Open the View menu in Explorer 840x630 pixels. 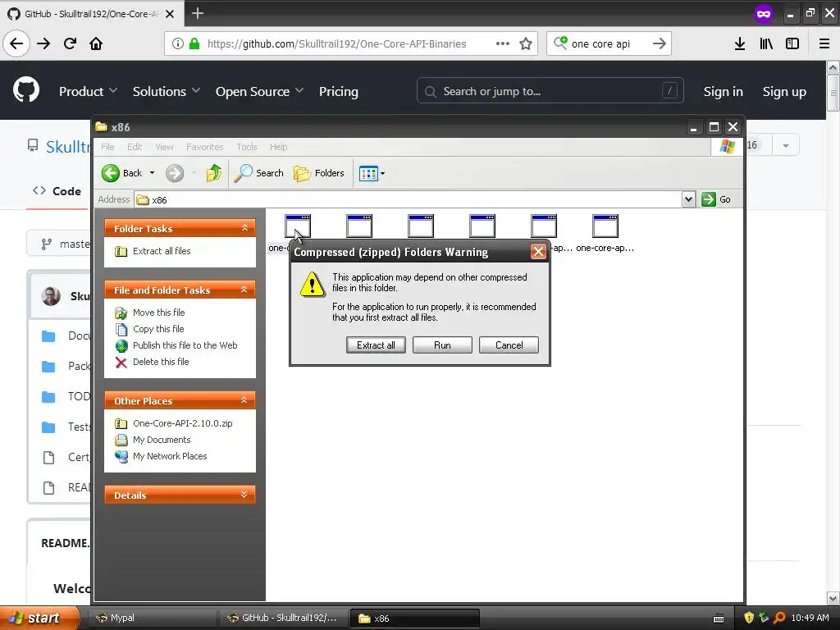164,147
